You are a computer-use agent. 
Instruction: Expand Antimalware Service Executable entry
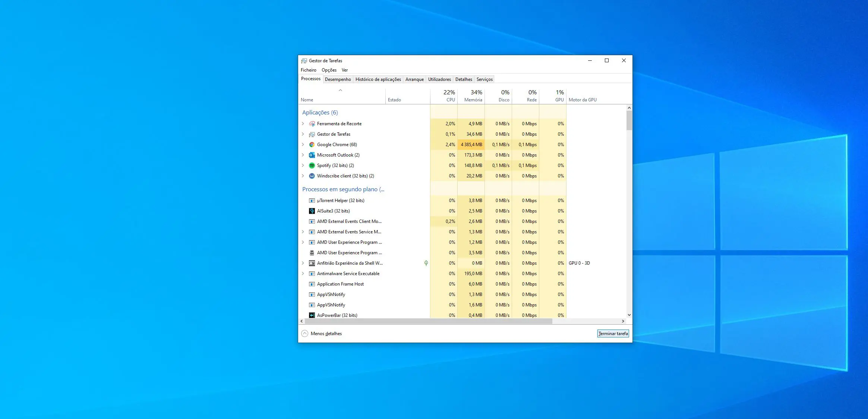[303, 274]
